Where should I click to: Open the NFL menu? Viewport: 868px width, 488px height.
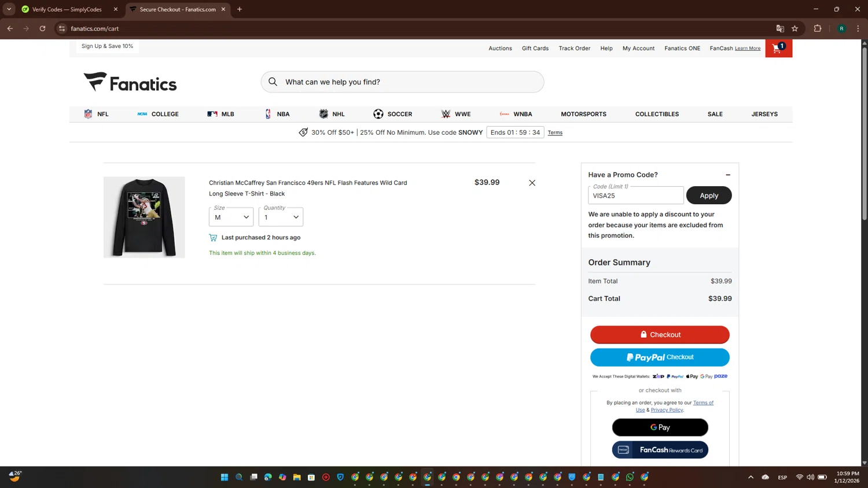96,114
